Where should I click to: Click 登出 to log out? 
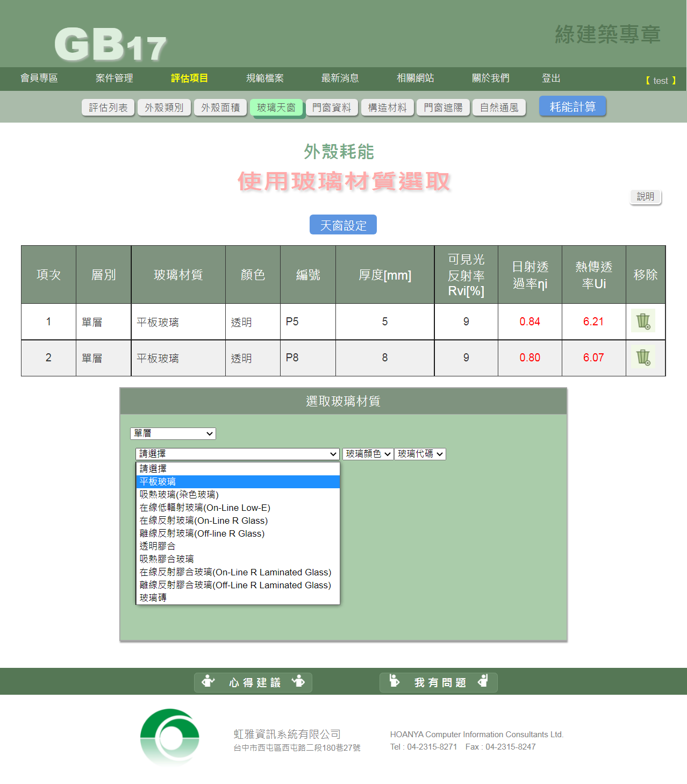(x=551, y=79)
